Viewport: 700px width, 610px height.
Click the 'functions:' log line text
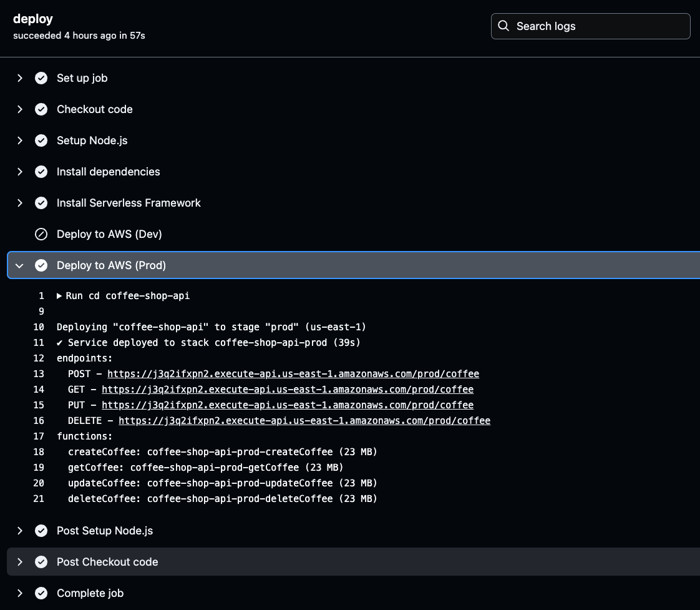pyautogui.click(x=84, y=436)
